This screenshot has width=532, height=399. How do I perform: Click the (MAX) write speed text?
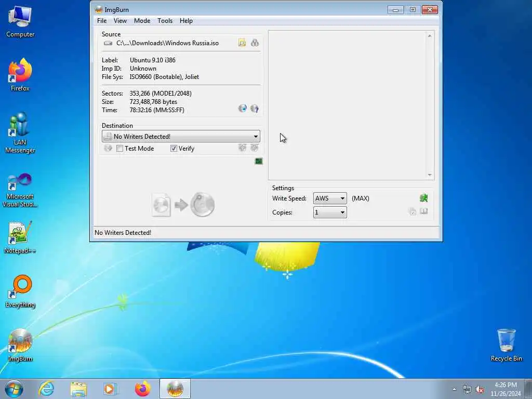361,198
